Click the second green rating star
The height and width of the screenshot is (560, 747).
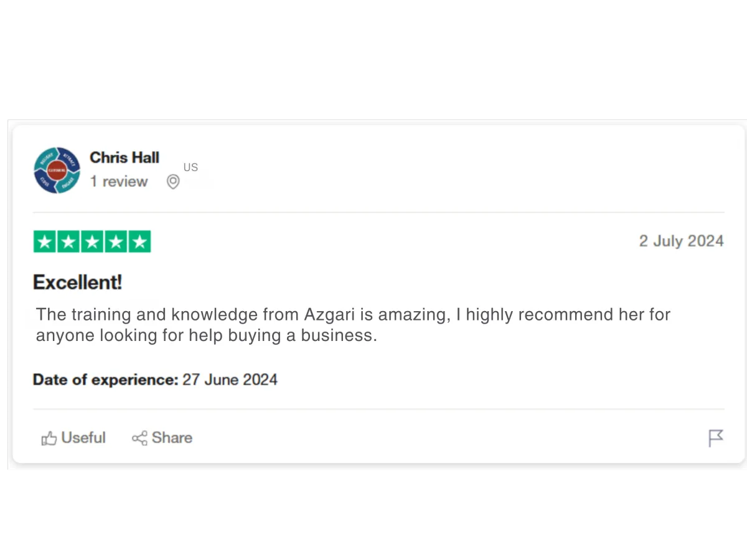[68, 241]
